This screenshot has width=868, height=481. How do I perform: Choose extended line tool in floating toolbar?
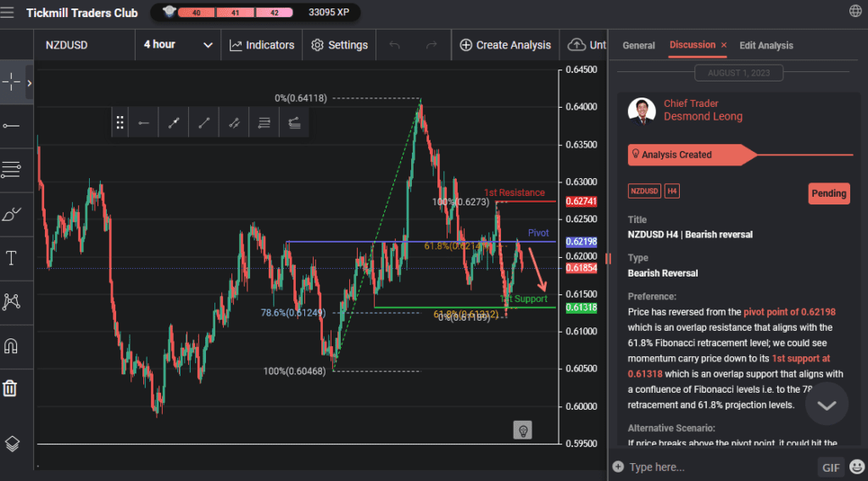point(174,123)
